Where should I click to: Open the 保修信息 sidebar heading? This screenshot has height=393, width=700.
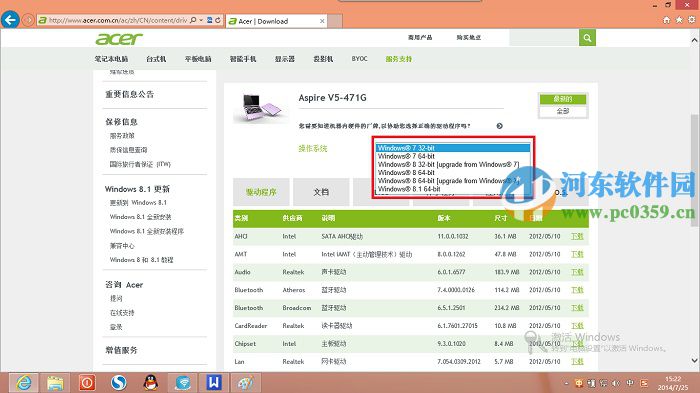(x=121, y=121)
